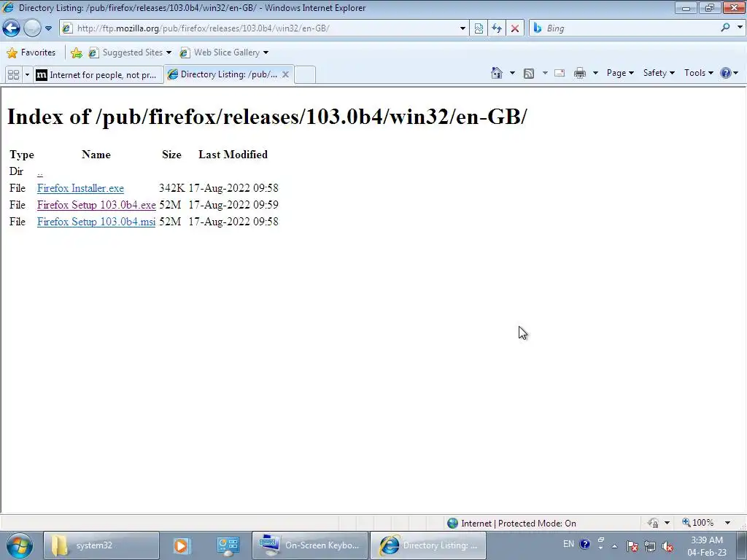Click the Help question mark icon

(x=726, y=73)
